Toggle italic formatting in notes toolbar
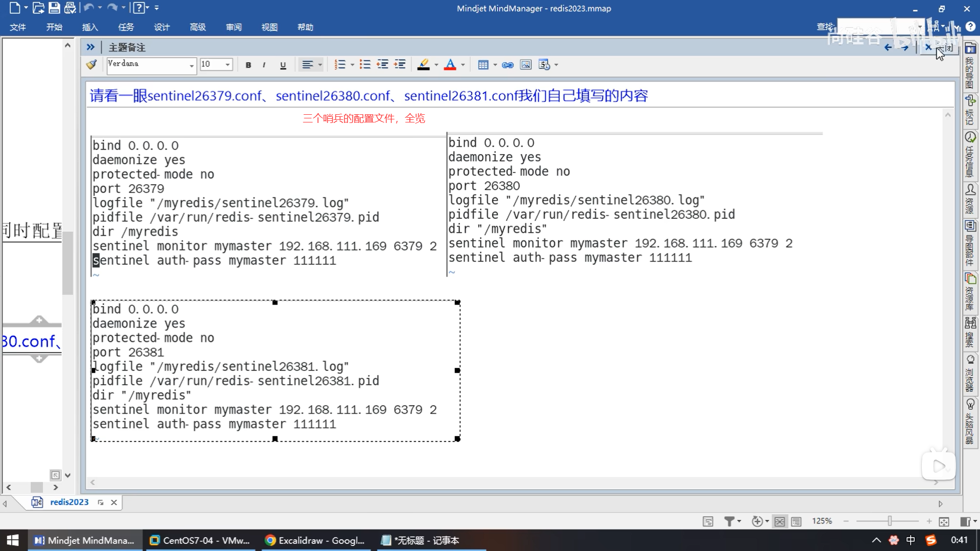The width and height of the screenshot is (980, 551). [264, 65]
